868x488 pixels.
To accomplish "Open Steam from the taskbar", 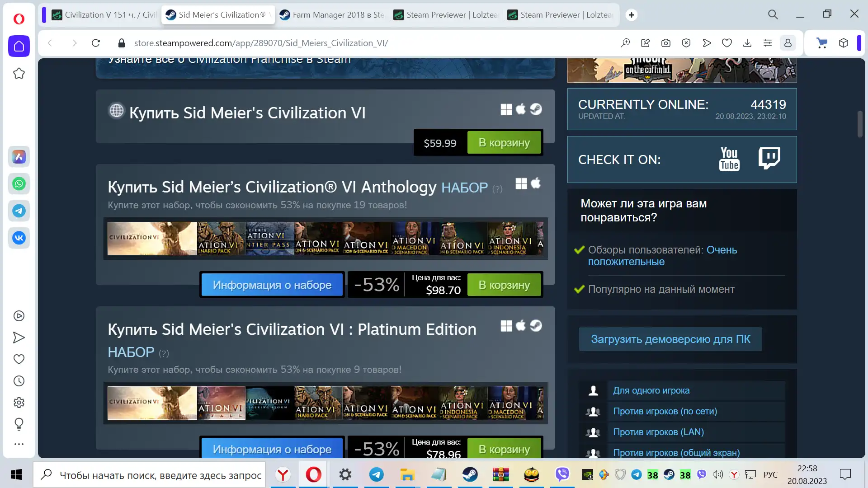I will coord(470,475).
